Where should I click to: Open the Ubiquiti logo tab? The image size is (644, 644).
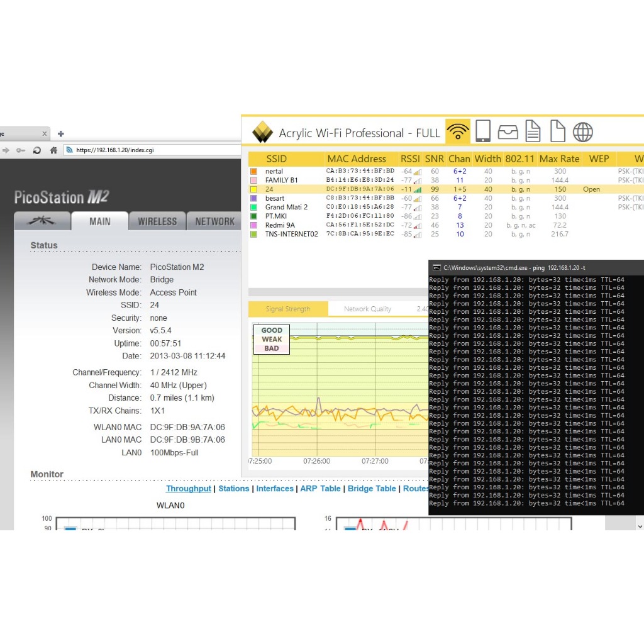pyautogui.click(x=42, y=221)
